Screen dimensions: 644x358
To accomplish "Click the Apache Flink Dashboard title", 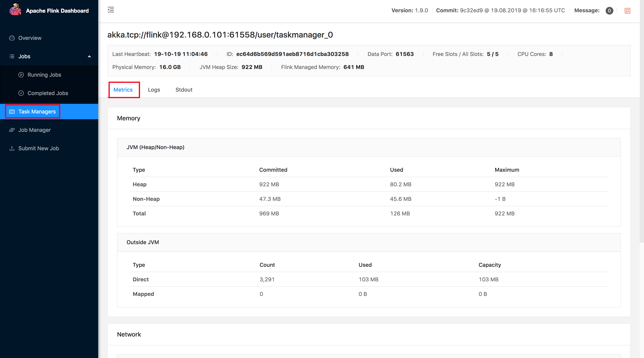I will point(57,11).
